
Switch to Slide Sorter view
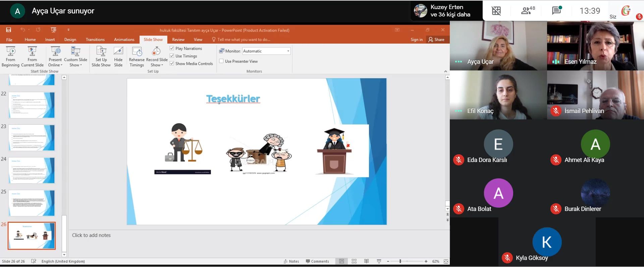tap(354, 261)
